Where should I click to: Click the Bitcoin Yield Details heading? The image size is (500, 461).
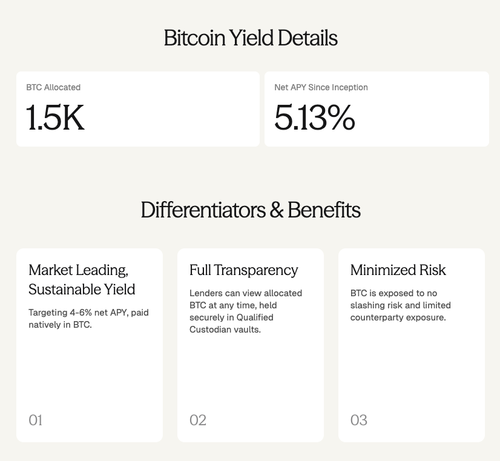pos(250,38)
